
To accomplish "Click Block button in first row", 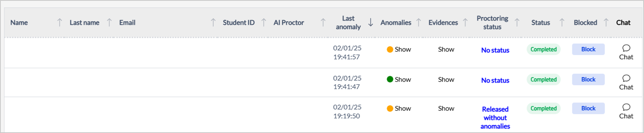I will (x=588, y=49).
